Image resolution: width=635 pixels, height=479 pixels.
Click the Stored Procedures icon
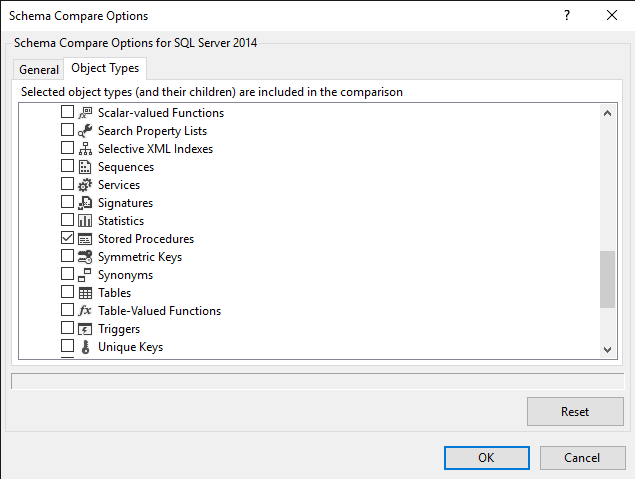tap(85, 239)
